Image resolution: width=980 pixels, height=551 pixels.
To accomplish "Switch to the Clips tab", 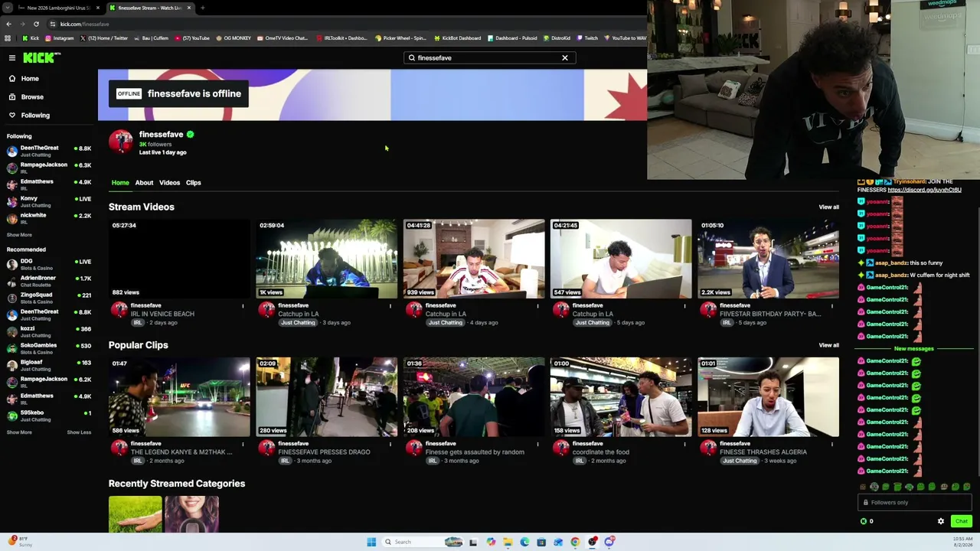I will pyautogui.click(x=193, y=183).
